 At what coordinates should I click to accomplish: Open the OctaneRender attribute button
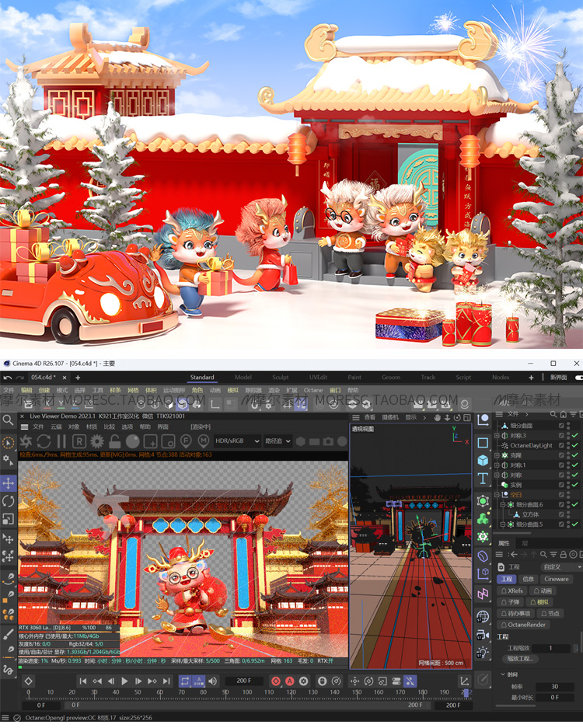click(x=523, y=625)
